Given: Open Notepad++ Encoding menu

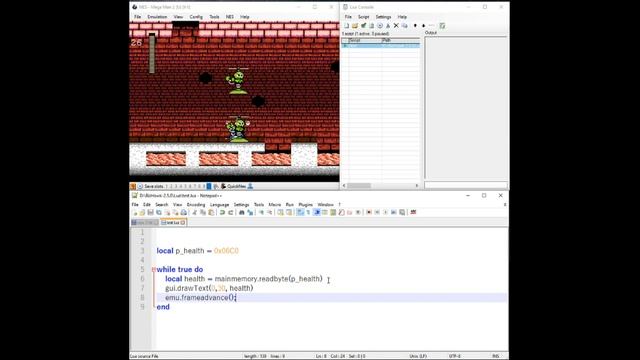Looking at the screenshot, I should (196, 204).
